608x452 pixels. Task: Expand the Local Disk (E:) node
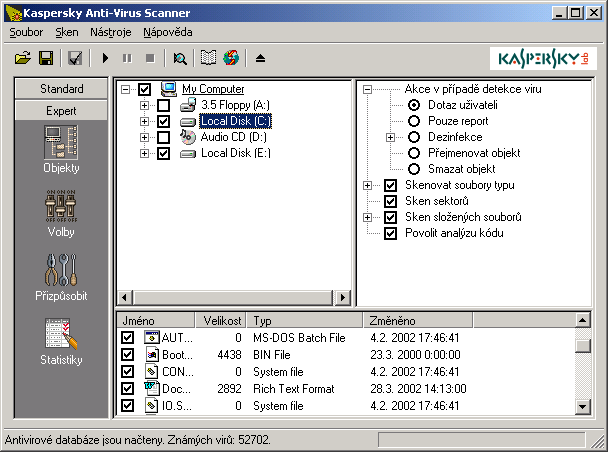click(x=144, y=154)
